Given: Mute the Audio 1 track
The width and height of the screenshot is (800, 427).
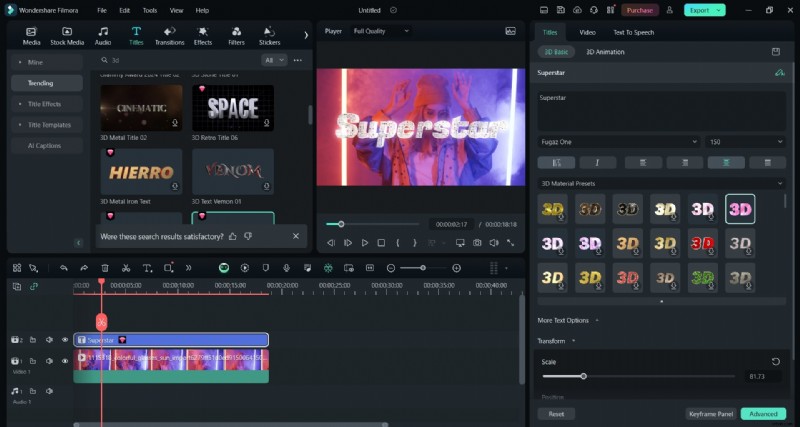Looking at the screenshot, I should (49, 391).
